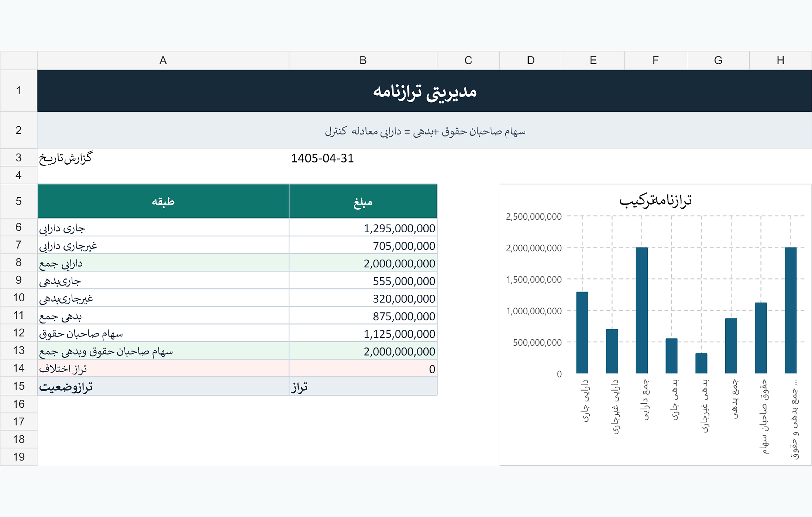Select row 8 header

click(18, 262)
